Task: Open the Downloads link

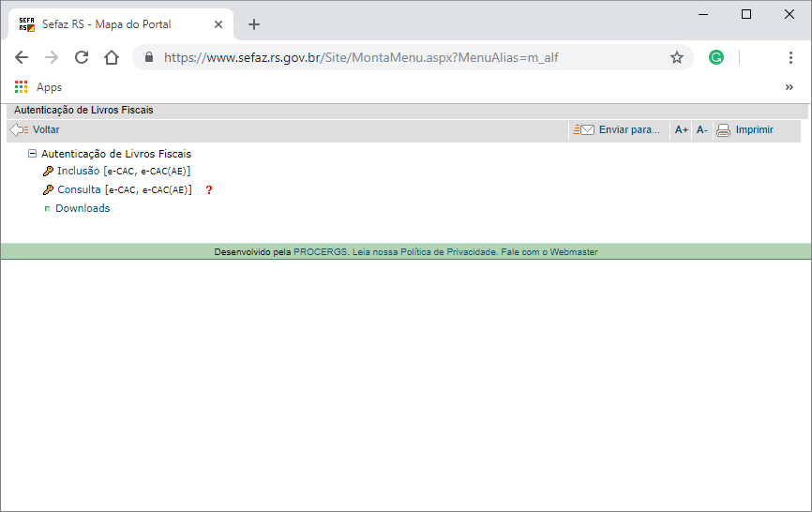Action: click(83, 208)
